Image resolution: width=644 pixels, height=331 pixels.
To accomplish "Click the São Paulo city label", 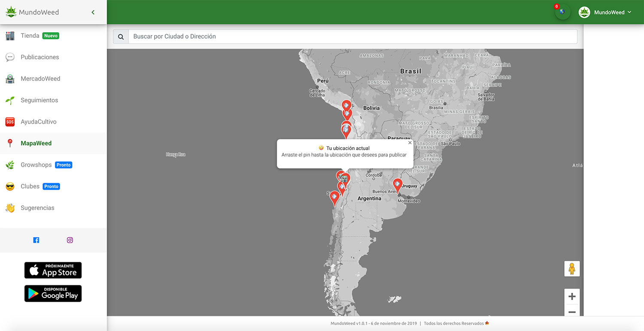I will click(450, 144).
